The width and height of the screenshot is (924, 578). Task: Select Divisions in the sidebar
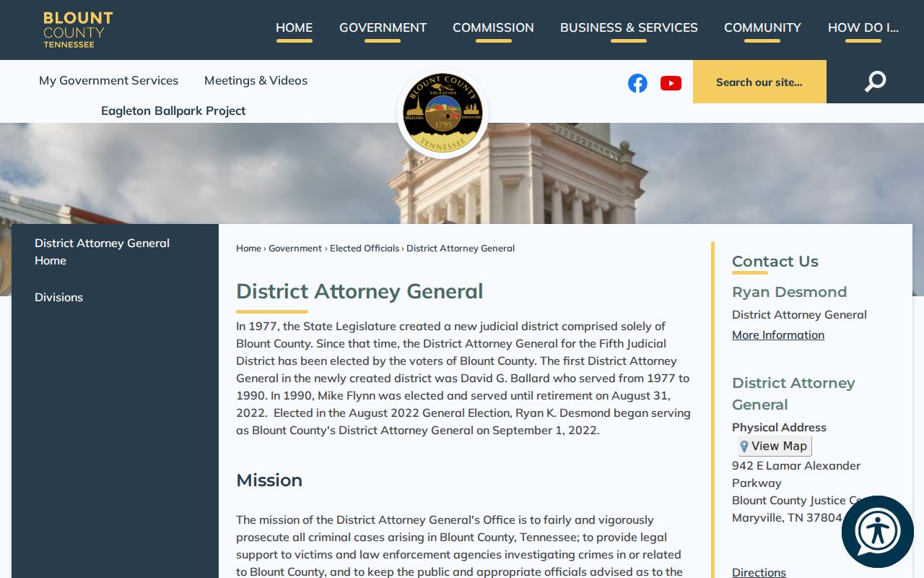tap(58, 297)
